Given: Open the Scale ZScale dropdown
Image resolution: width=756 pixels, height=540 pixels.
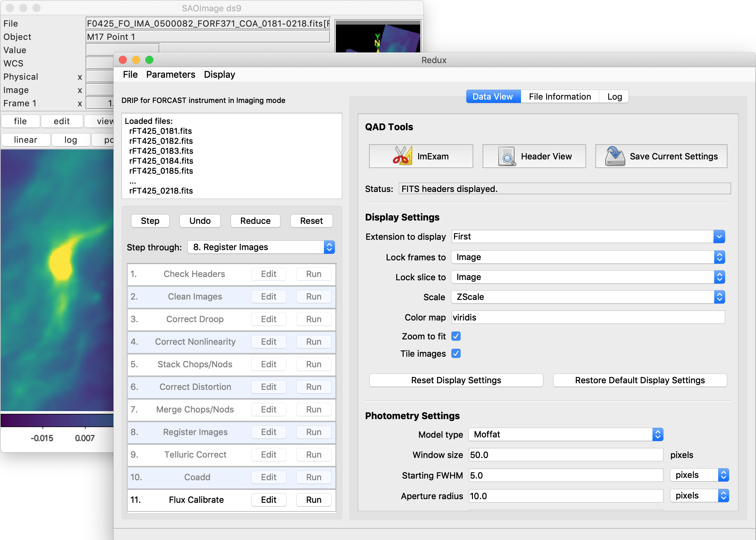Looking at the screenshot, I should pyautogui.click(x=719, y=297).
